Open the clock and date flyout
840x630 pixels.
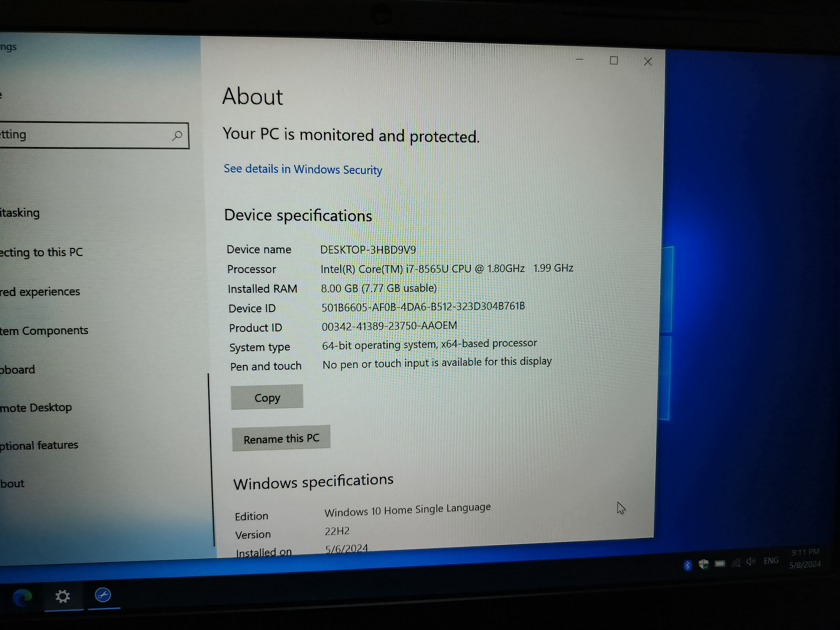pos(805,558)
